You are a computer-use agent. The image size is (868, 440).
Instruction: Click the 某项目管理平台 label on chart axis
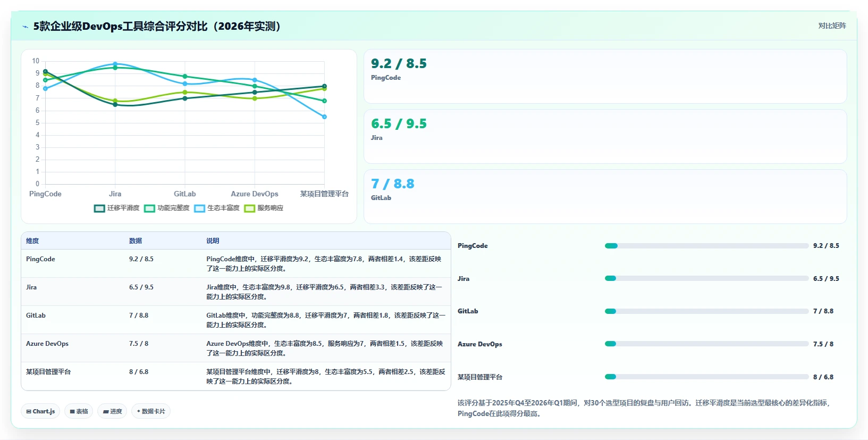324,194
